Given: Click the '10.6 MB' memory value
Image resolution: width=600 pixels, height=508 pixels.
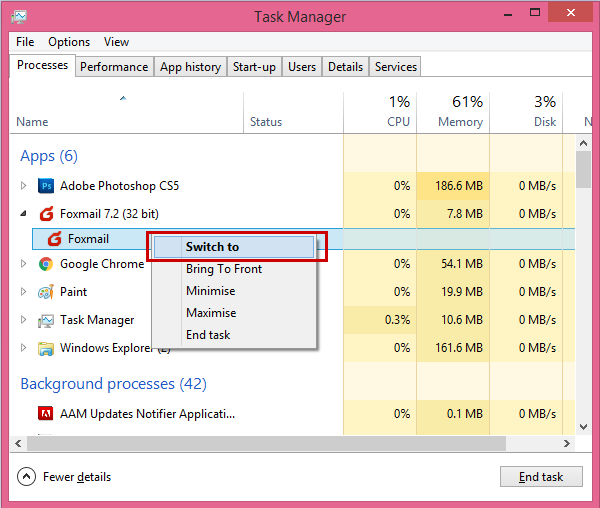Looking at the screenshot, I should pyautogui.click(x=462, y=320).
